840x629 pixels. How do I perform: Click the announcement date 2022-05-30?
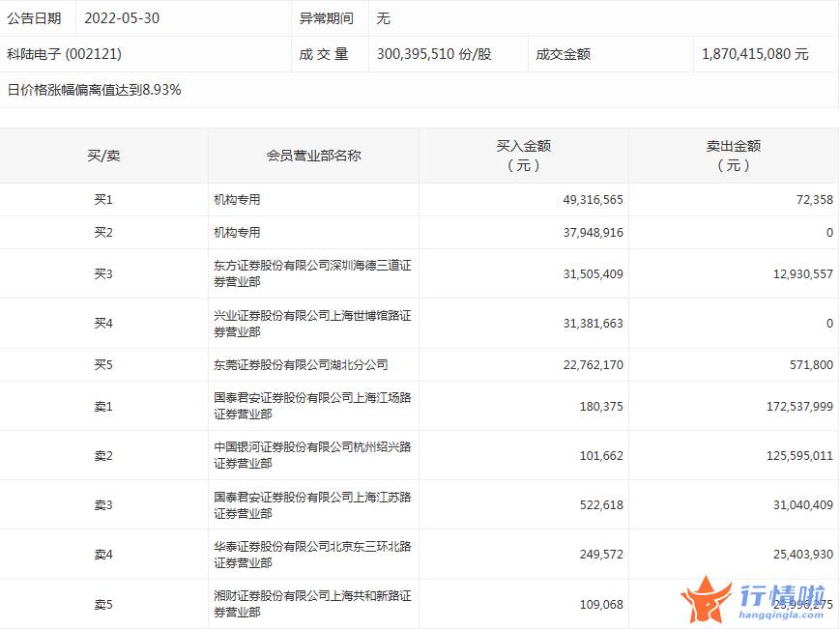click(122, 18)
